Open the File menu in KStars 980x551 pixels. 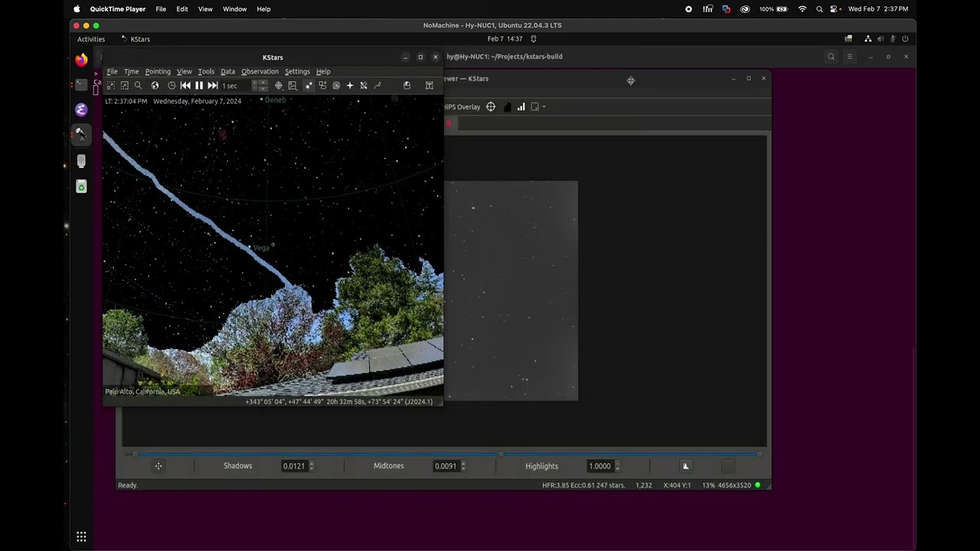pyautogui.click(x=112, y=71)
